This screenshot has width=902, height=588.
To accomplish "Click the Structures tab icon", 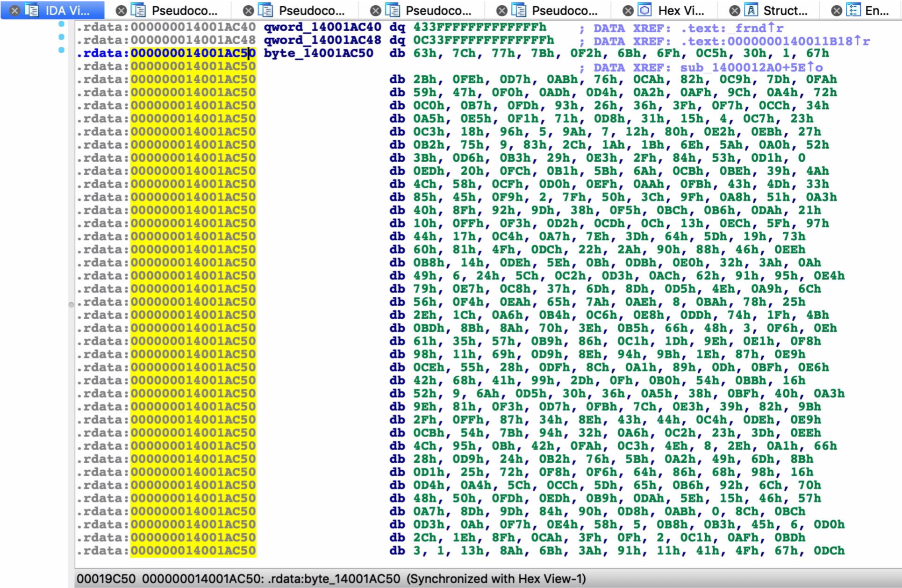I will (x=751, y=10).
